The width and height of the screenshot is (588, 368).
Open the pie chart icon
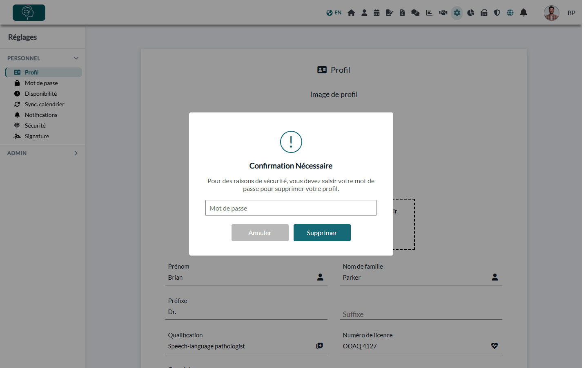471,13
